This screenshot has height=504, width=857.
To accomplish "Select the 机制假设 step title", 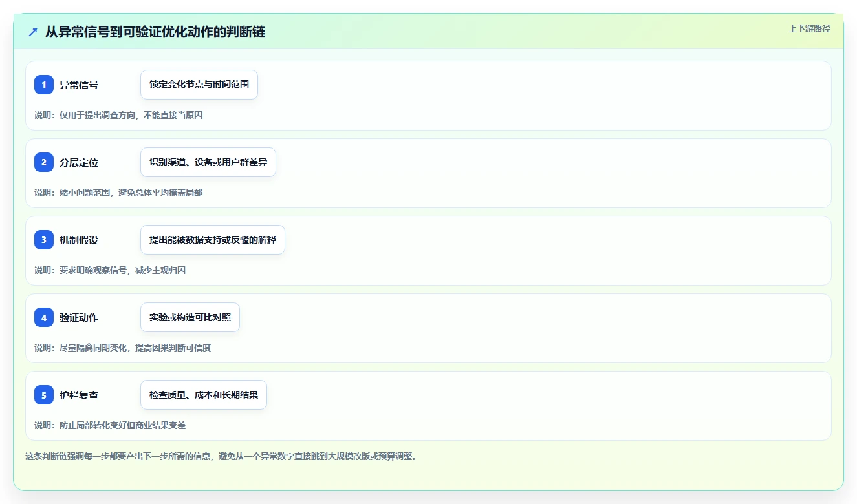I will point(79,240).
